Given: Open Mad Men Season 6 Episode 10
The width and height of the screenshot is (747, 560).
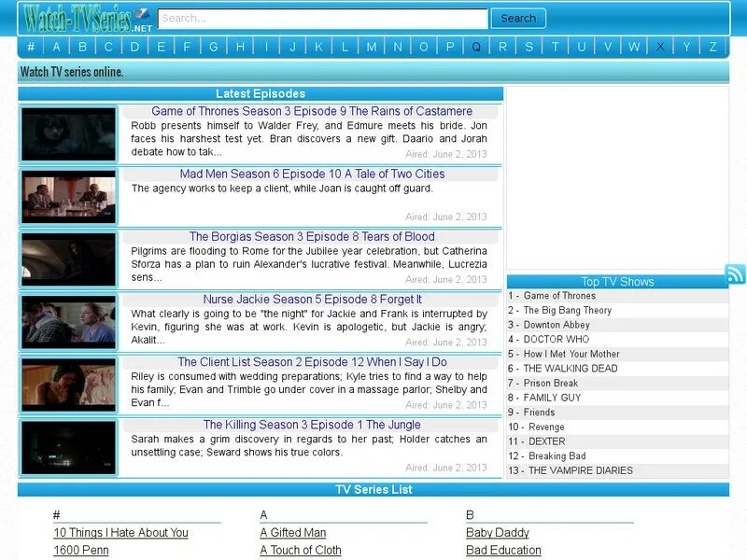Looking at the screenshot, I should coord(312,174).
